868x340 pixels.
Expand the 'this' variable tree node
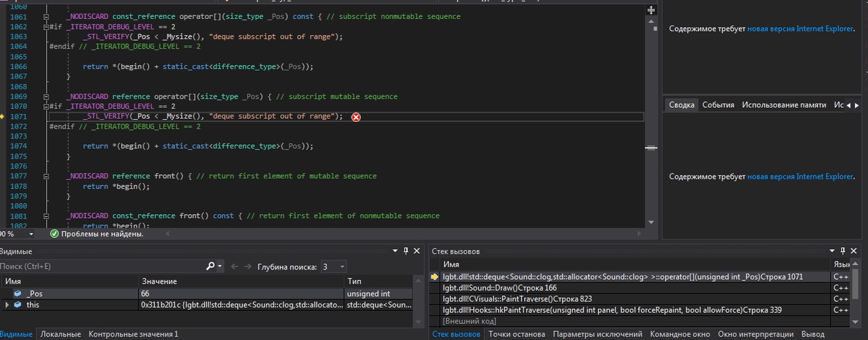[7, 305]
